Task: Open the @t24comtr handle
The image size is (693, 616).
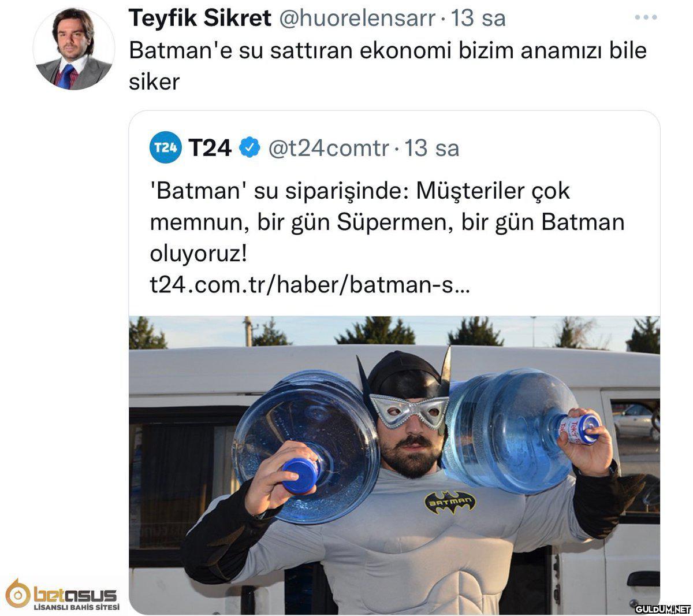Action: click(x=329, y=149)
